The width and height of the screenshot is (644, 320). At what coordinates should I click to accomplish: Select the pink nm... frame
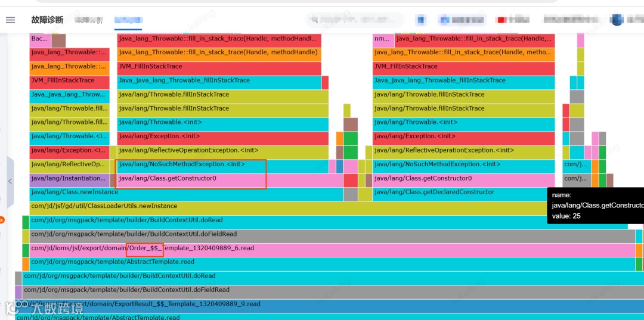pyautogui.click(x=383, y=40)
